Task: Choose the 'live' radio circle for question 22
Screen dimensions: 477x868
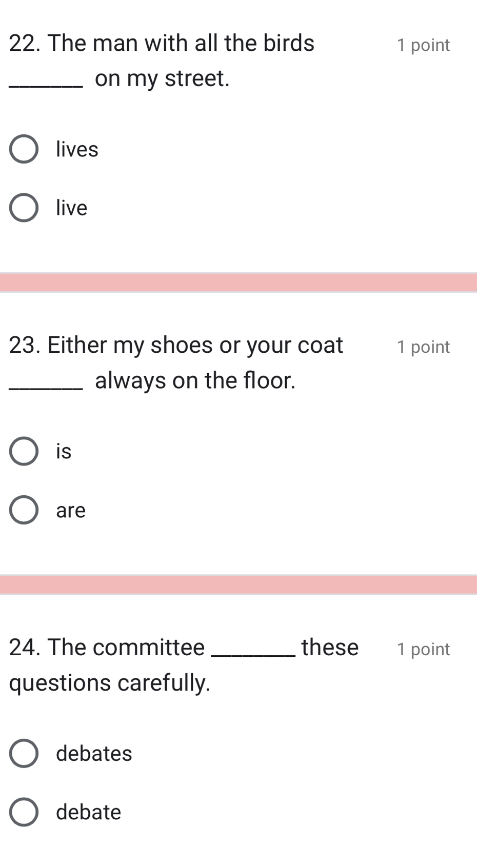Action: [x=24, y=208]
